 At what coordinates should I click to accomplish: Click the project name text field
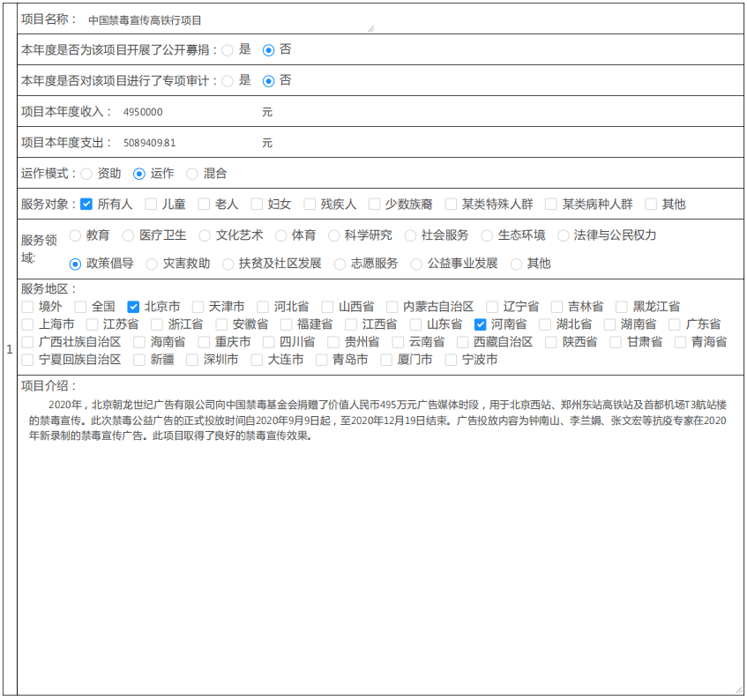[229, 19]
